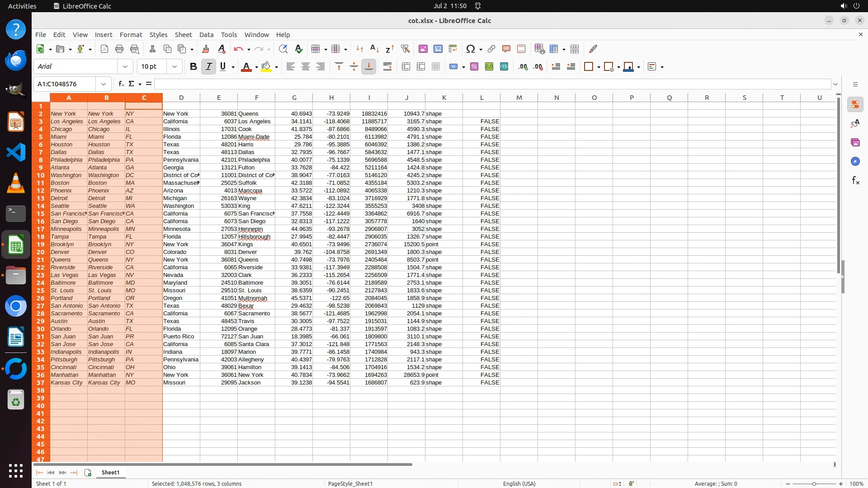868x488 pixels.
Task: Toggle Italic formatting off
Action: coord(208,66)
